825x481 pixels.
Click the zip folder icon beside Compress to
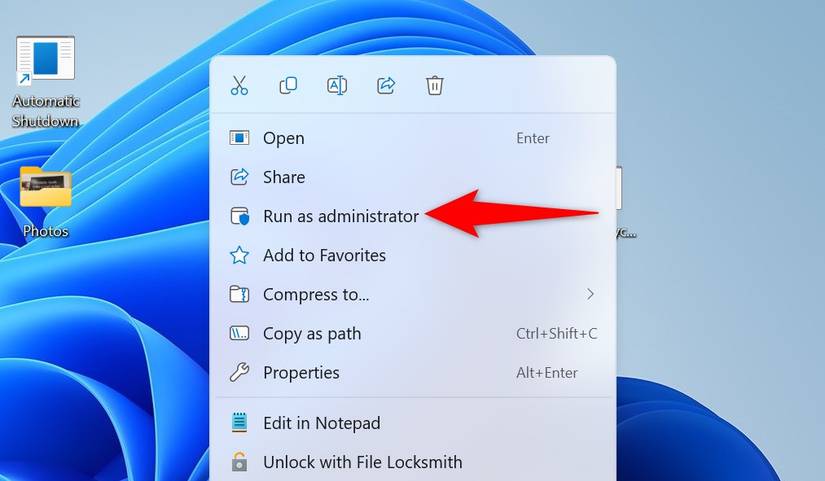coord(239,294)
